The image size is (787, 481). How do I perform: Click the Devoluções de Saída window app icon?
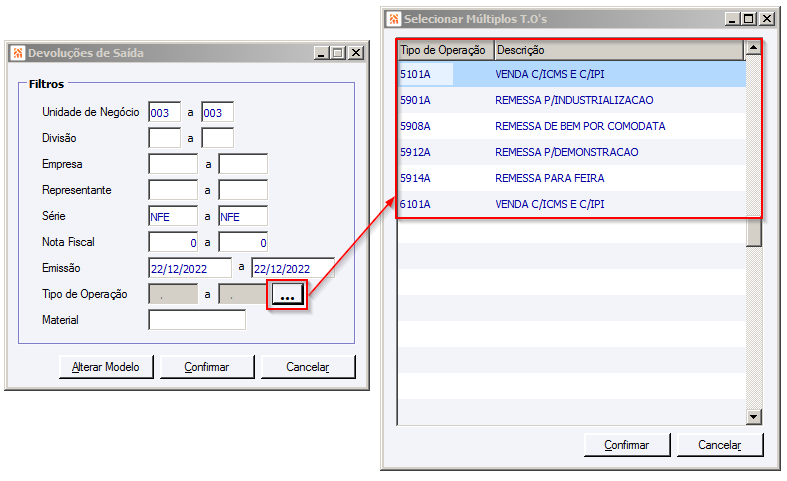click(x=18, y=53)
